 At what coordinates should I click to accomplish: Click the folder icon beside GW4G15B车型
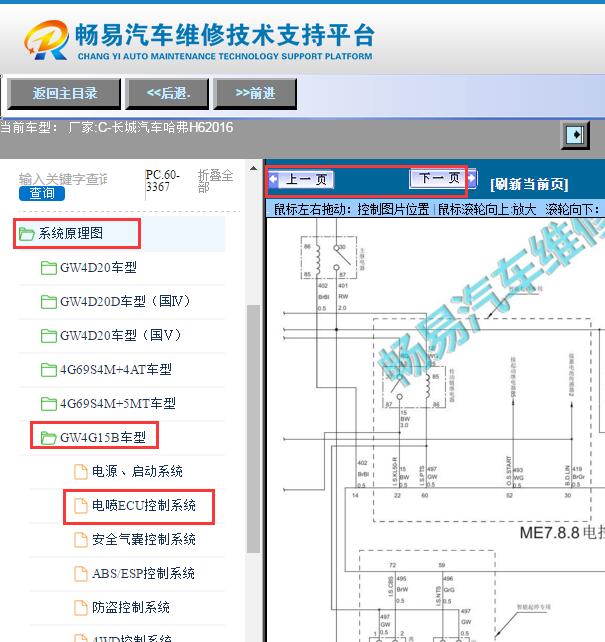pos(49,438)
